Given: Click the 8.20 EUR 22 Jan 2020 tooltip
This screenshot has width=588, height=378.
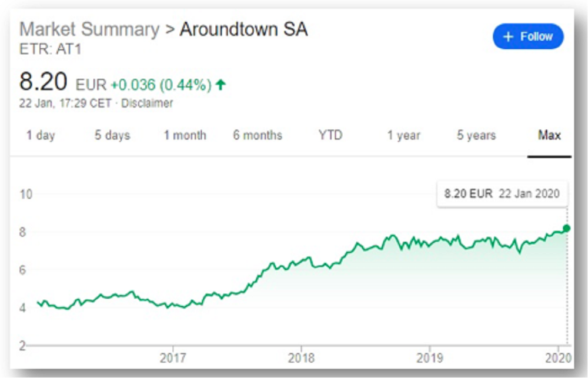Looking at the screenshot, I should tap(502, 194).
